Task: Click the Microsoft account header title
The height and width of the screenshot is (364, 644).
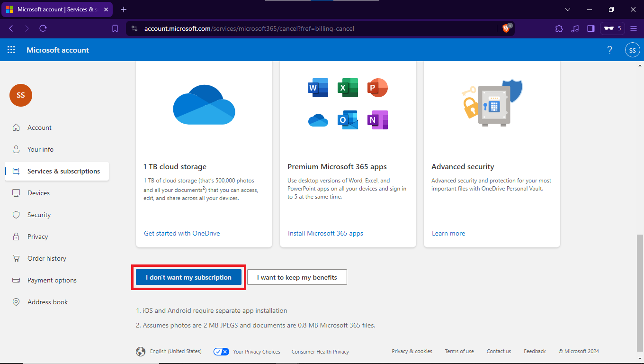Action: [58, 50]
